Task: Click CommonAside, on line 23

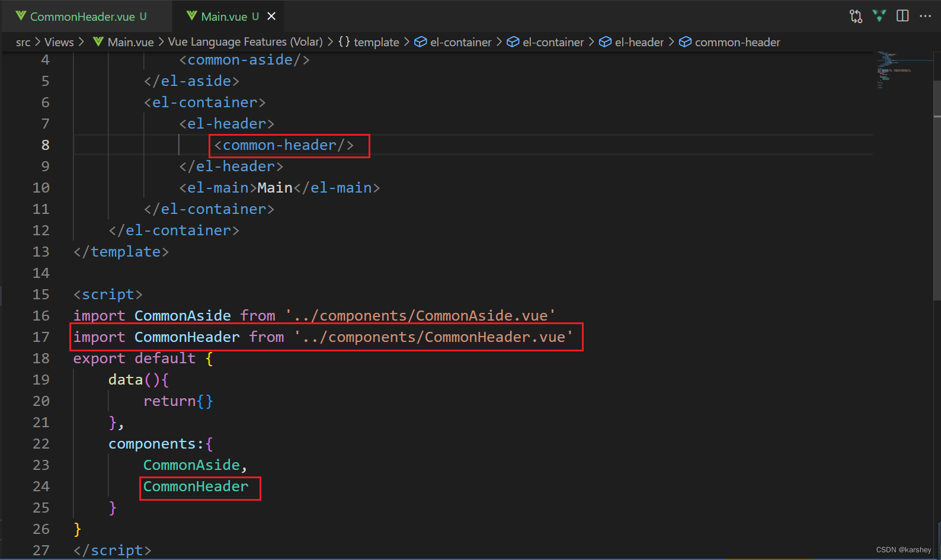Action: 195,465
